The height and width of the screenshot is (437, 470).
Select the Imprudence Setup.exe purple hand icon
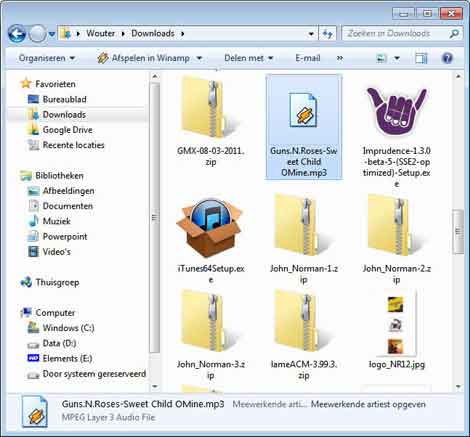[396, 112]
